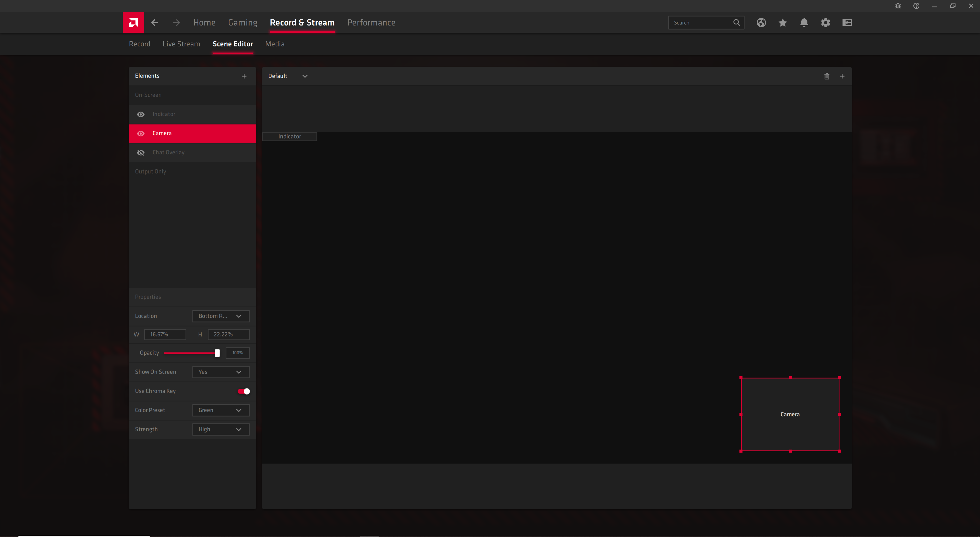Open the Performance tab
The image size is (980, 537).
371,22
